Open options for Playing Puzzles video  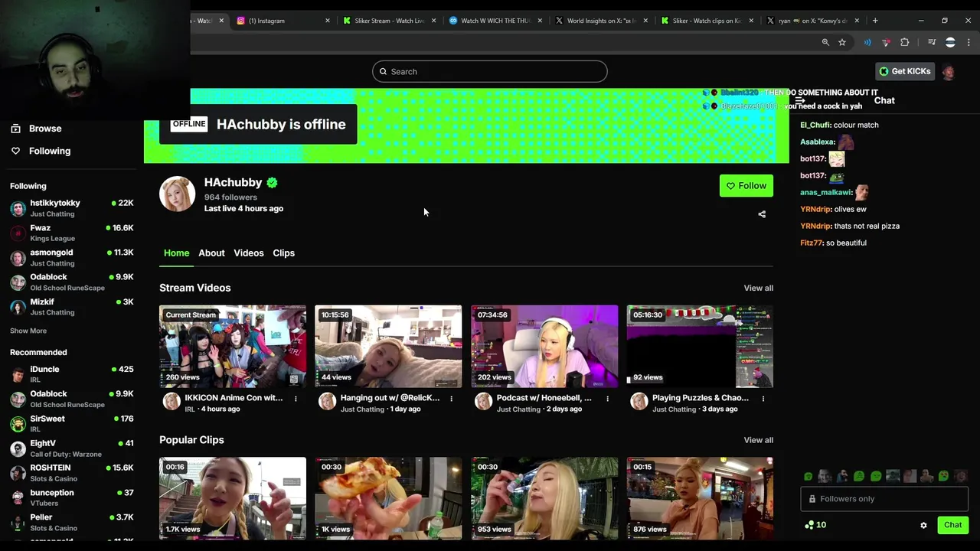[763, 399]
